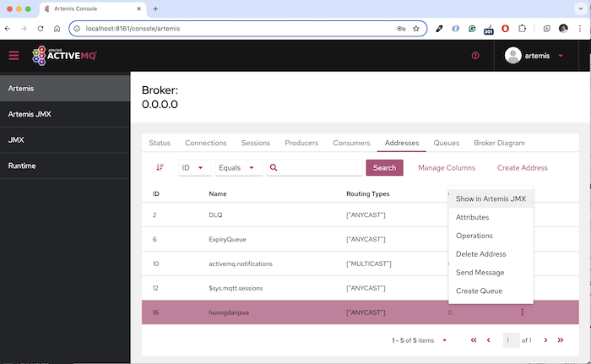This screenshot has width=591, height=364.
Task: Choose Delete Address from the menu
Action: [491, 254]
